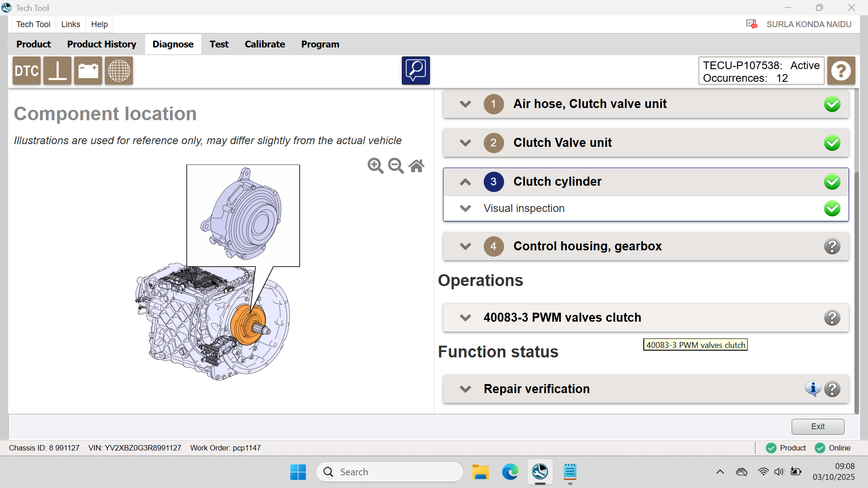This screenshot has height=488, width=868.
Task: Click the green check on Visual inspection
Action: click(x=832, y=208)
